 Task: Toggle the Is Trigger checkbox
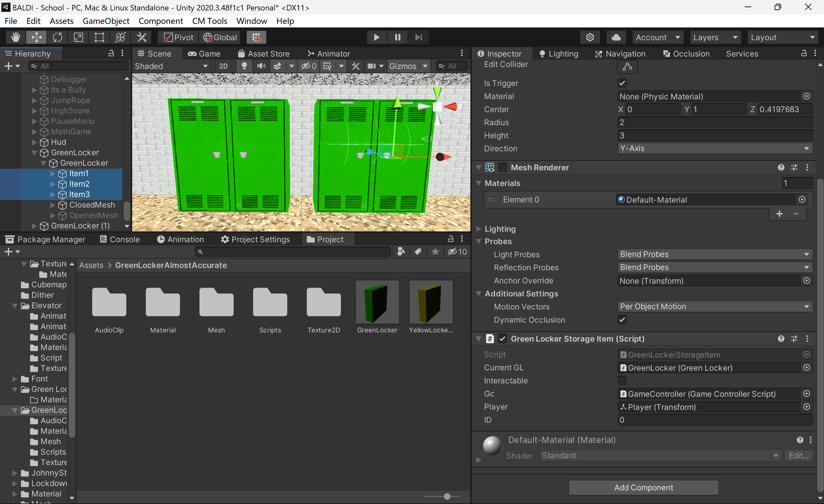pos(622,83)
